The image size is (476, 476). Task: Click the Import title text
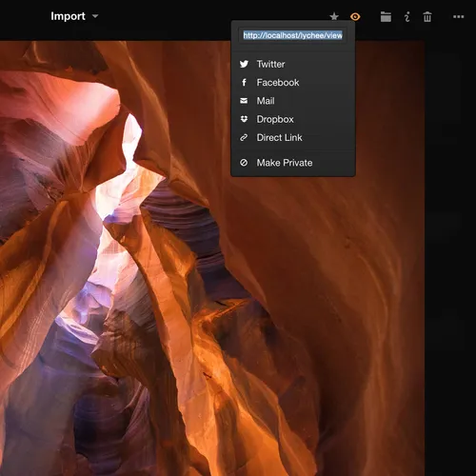point(68,16)
